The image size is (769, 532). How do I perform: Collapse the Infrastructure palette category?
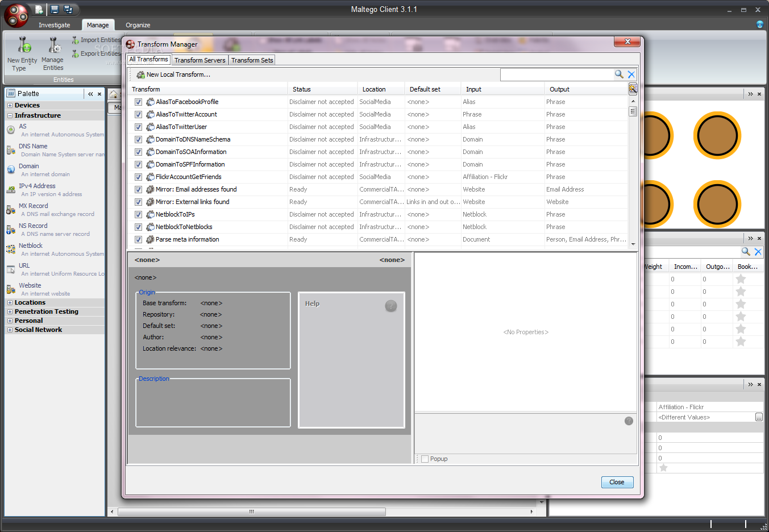[10, 115]
